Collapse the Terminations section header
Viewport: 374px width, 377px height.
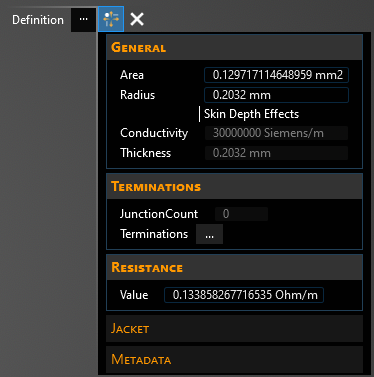point(234,186)
